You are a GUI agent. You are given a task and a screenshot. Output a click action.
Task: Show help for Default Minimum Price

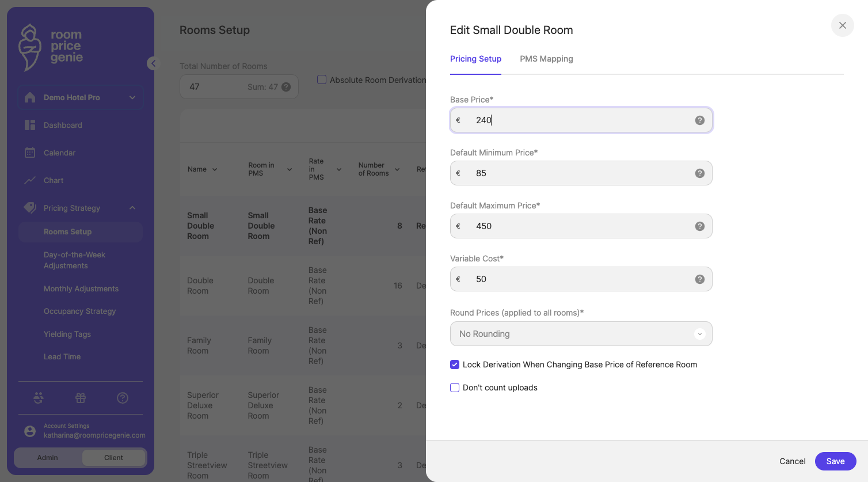tap(700, 173)
